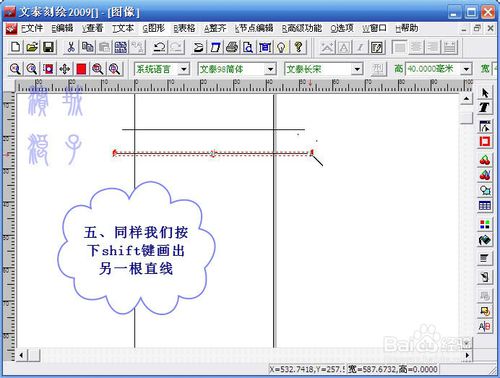
Task: Cut selection with scissors icon
Action: point(71,47)
